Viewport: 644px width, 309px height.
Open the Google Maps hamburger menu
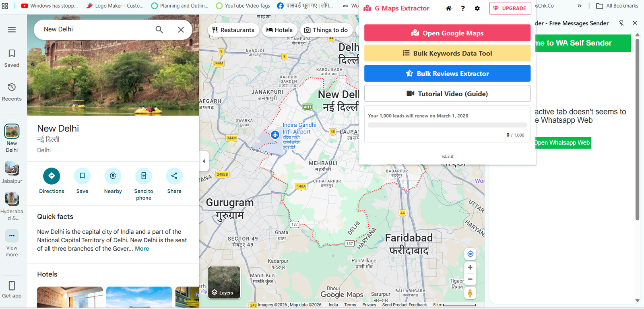pyautogui.click(x=12, y=30)
